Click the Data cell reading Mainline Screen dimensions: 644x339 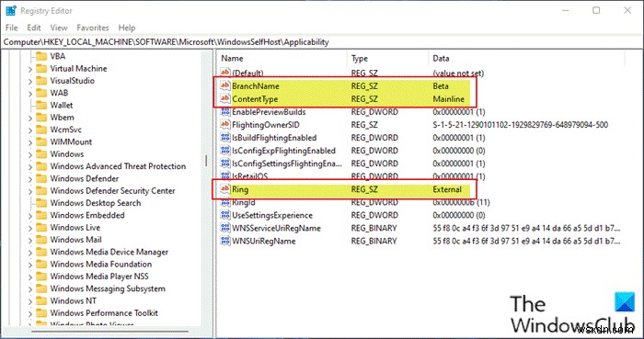tap(449, 99)
